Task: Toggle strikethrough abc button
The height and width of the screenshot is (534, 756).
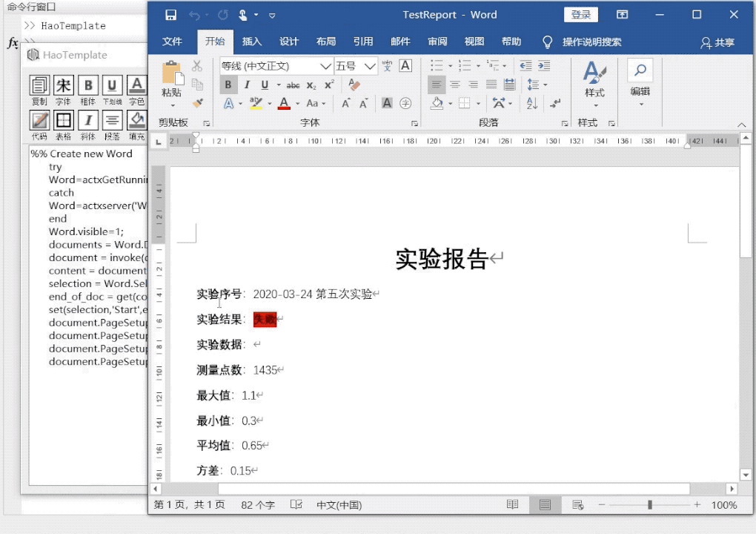Action: [x=293, y=85]
